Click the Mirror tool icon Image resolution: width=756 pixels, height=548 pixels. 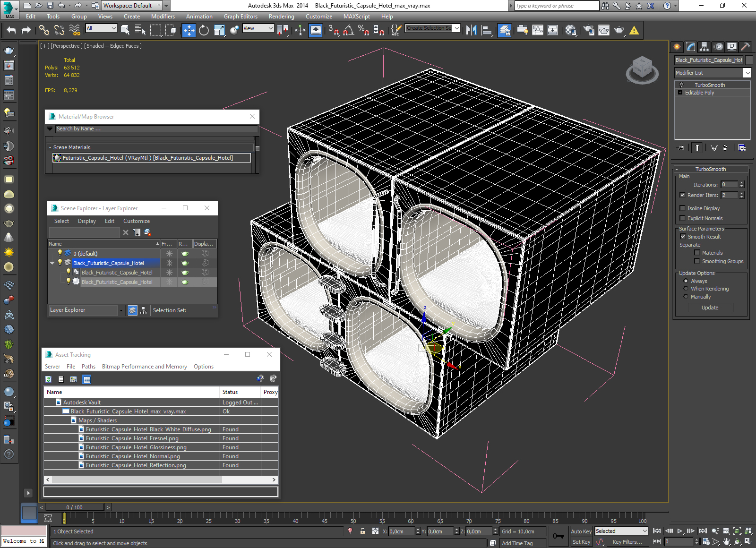[x=471, y=30]
